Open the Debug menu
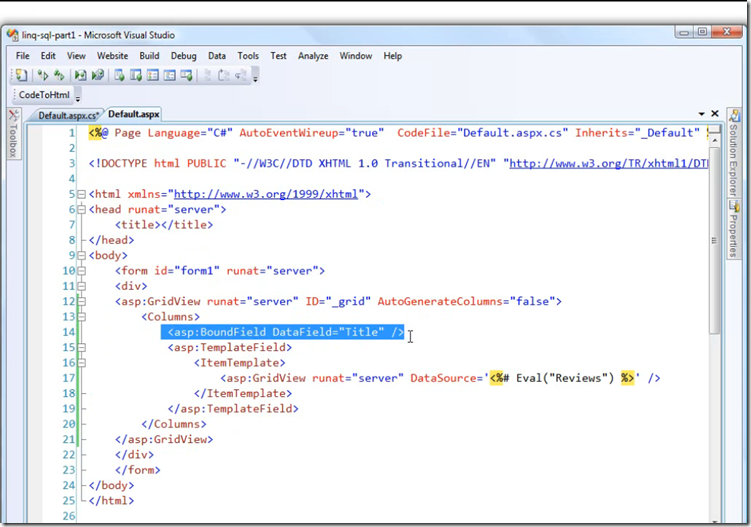Screen dimensions: 751x527 183,56
